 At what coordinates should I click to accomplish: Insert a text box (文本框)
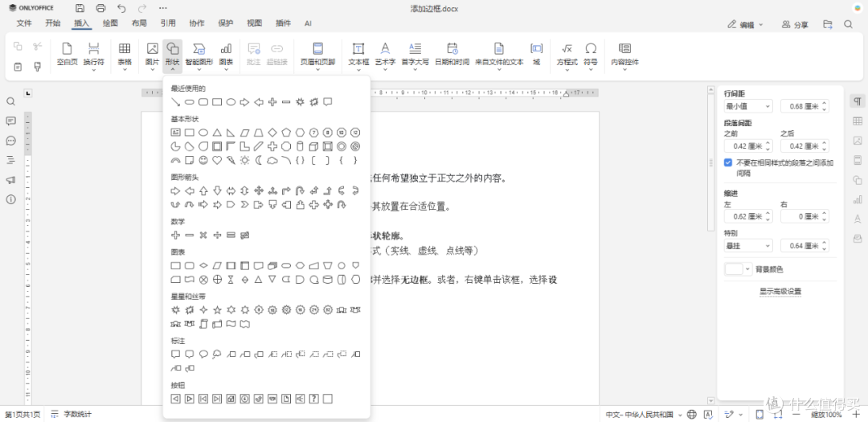click(x=358, y=55)
